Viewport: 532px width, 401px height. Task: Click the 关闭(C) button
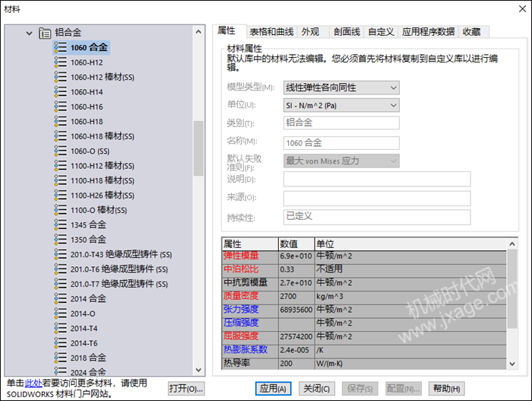317,388
